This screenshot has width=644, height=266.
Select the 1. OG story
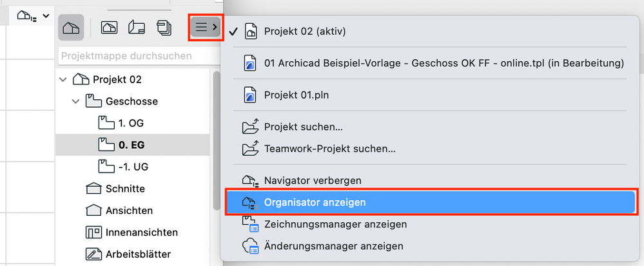(131, 123)
